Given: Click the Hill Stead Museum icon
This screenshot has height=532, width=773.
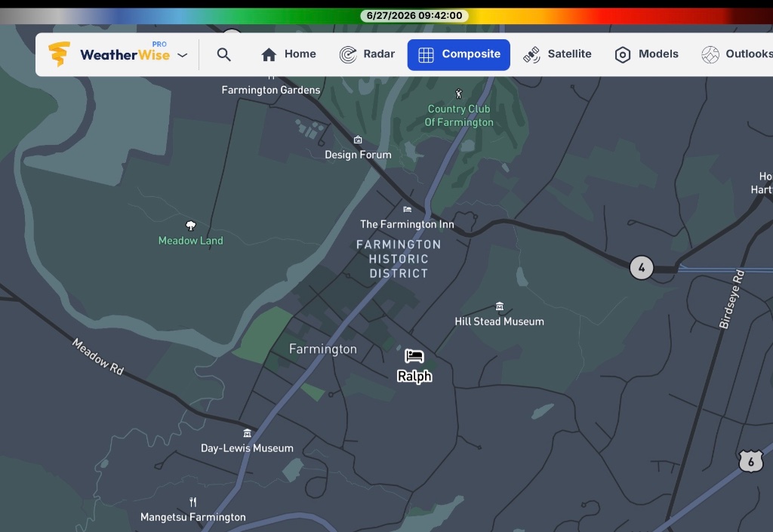Looking at the screenshot, I should tap(500, 306).
